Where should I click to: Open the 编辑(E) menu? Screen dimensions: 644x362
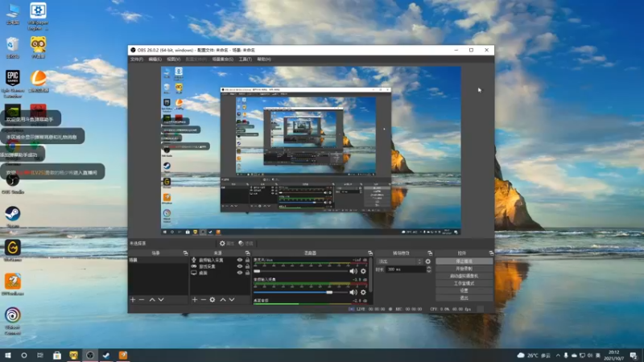click(x=155, y=60)
